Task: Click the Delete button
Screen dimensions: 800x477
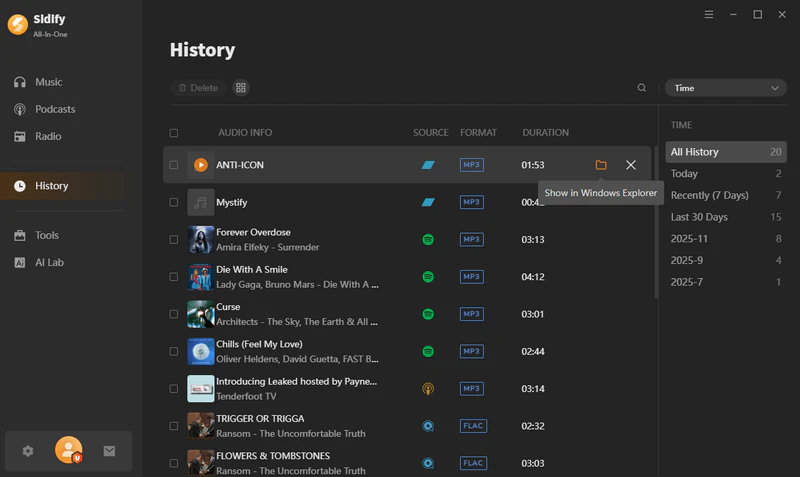Action: [198, 88]
